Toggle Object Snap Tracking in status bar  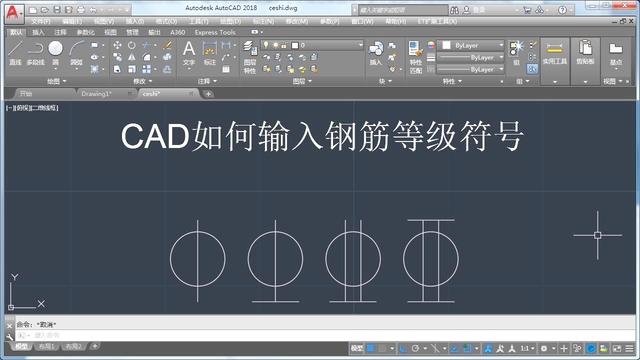click(x=455, y=348)
